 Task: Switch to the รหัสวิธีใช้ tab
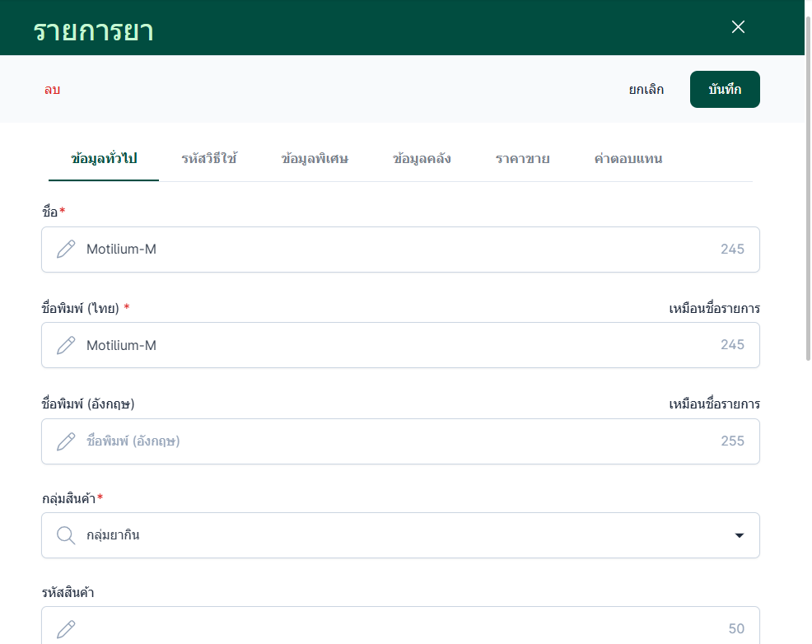click(x=208, y=158)
